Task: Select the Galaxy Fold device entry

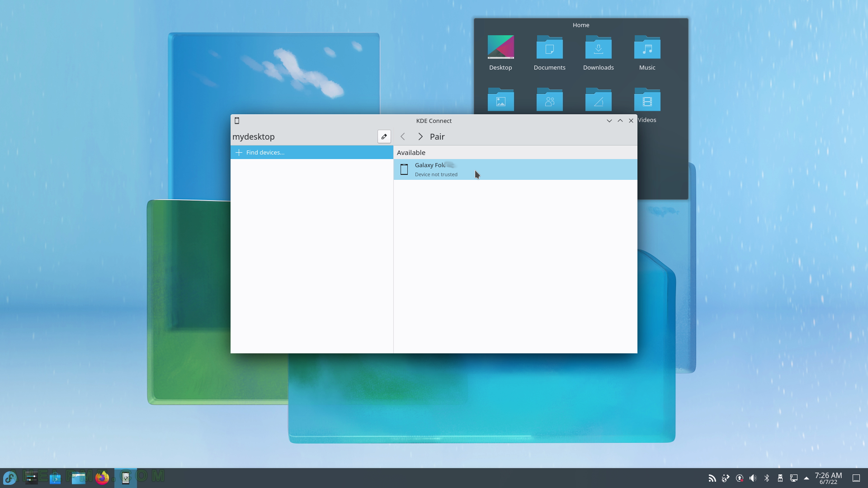Action: point(515,169)
